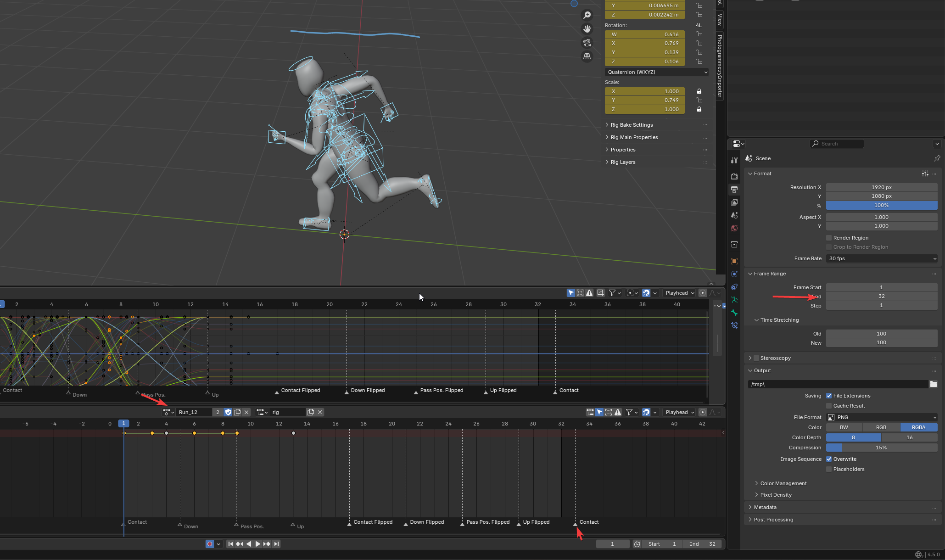Viewport: 945px width, 560px height.
Task: Enable the Render Region checkbox
Action: (x=829, y=238)
